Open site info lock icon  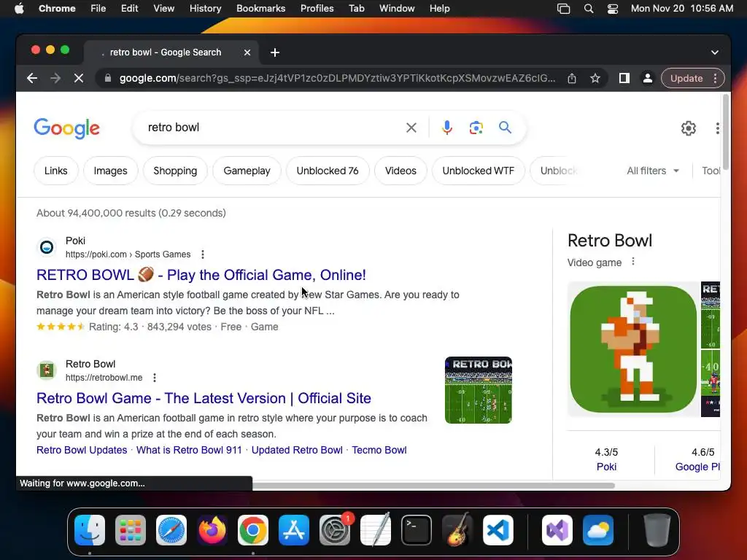108,78
